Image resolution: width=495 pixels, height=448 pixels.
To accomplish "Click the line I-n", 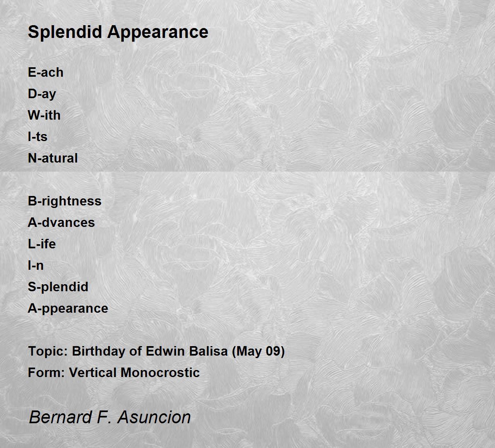I will tap(35, 265).
